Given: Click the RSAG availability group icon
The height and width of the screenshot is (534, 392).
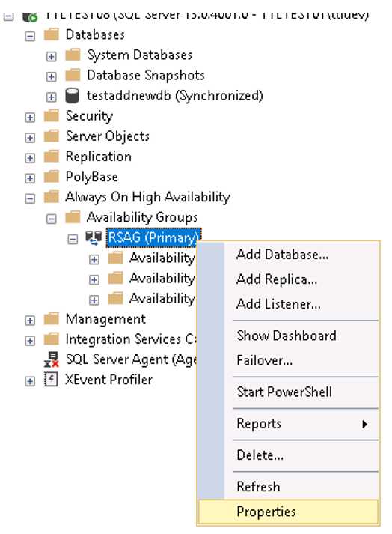Looking at the screenshot, I should 94,237.
